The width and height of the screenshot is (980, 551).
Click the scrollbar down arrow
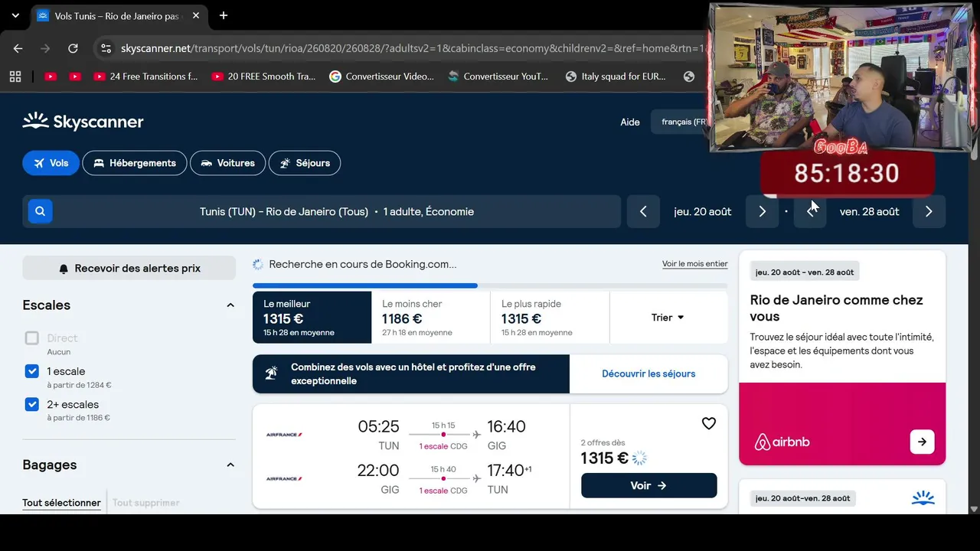pos(974,509)
